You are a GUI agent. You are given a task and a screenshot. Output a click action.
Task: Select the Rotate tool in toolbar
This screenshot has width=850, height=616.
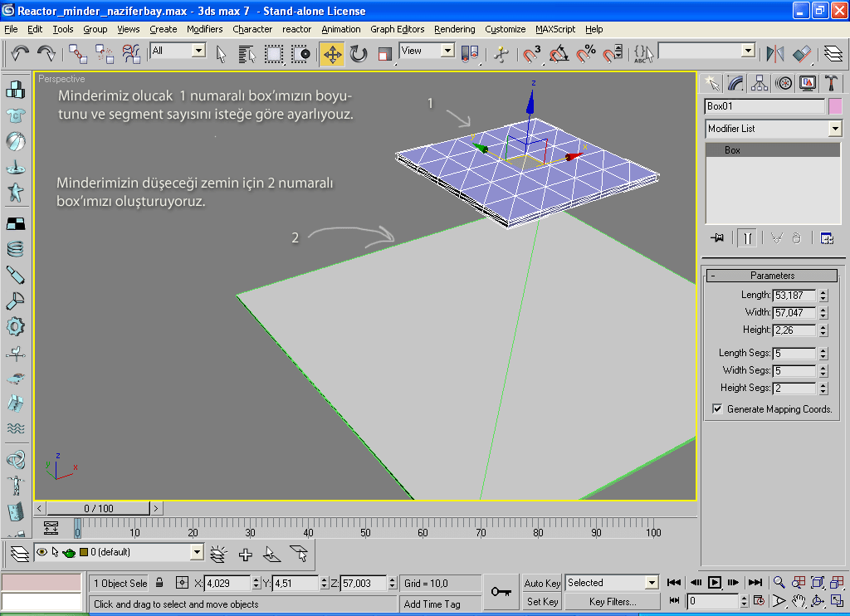359,55
